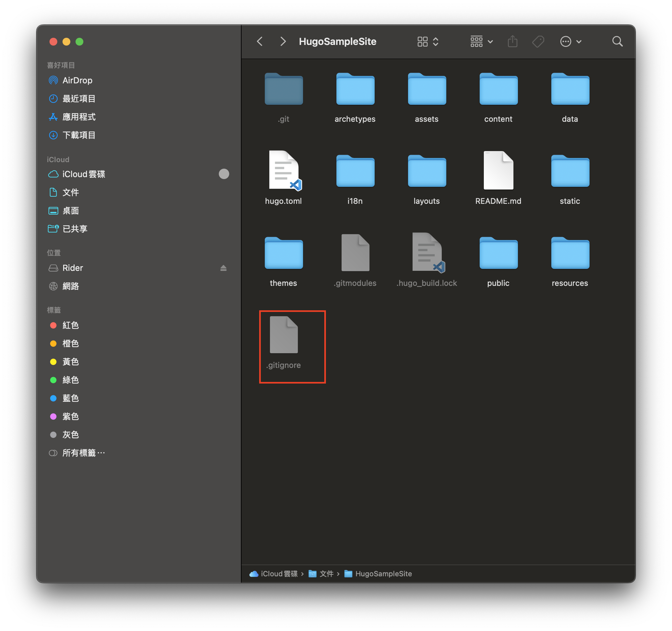Select the data folder

[570, 98]
